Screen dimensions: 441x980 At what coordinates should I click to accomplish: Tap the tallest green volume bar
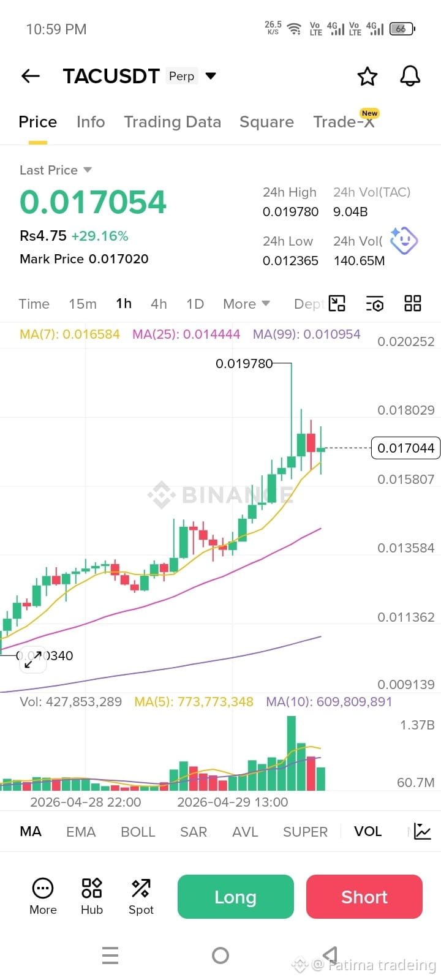[x=292, y=753]
